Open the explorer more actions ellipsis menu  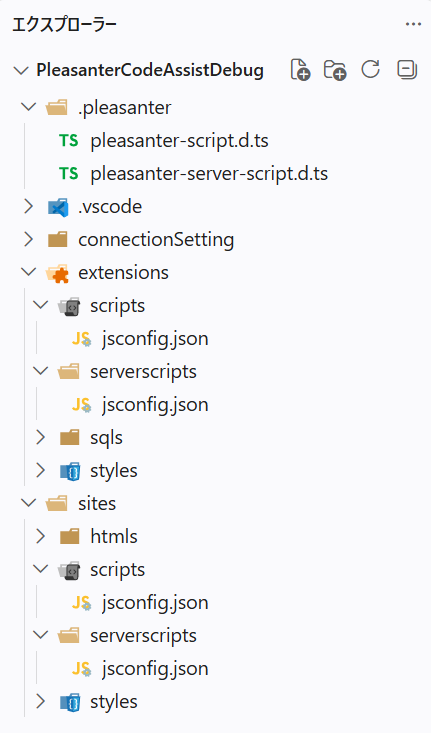tap(413, 24)
